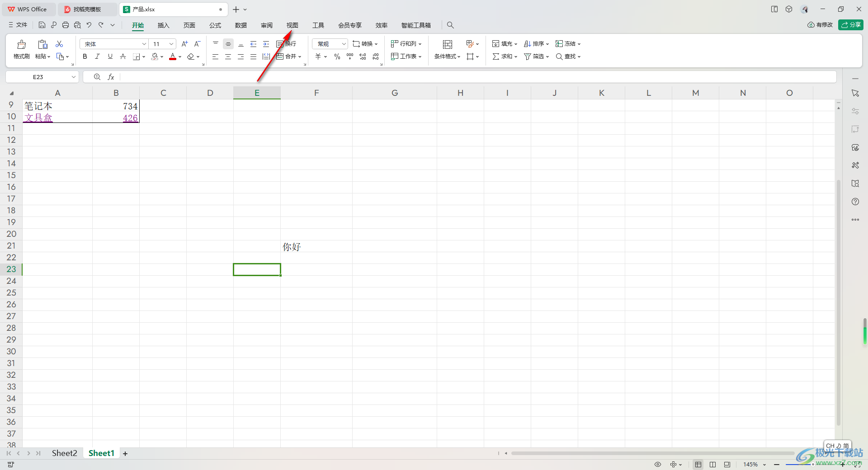Image resolution: width=868 pixels, height=470 pixels.
Task: Click the Print Preview icon
Action: [77, 25]
